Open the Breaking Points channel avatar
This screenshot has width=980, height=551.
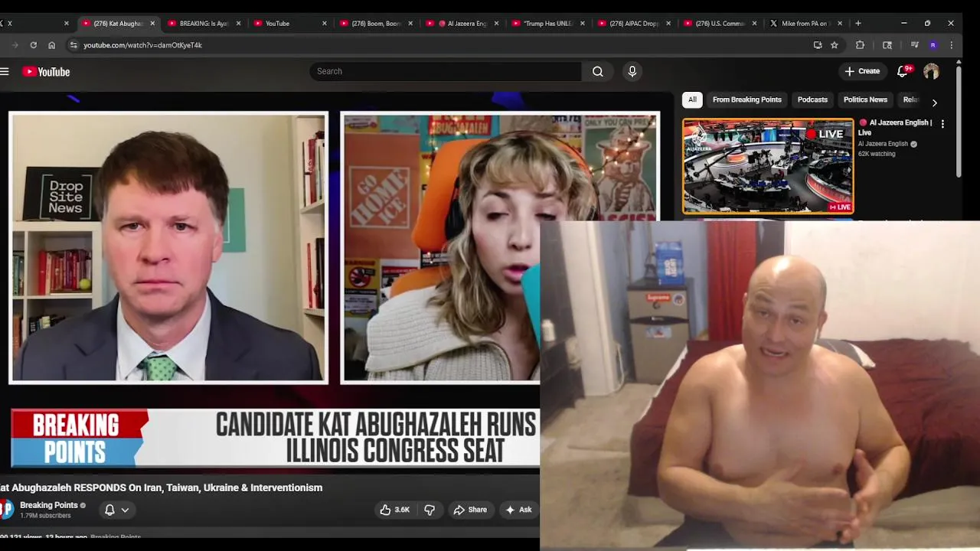coord(6,509)
